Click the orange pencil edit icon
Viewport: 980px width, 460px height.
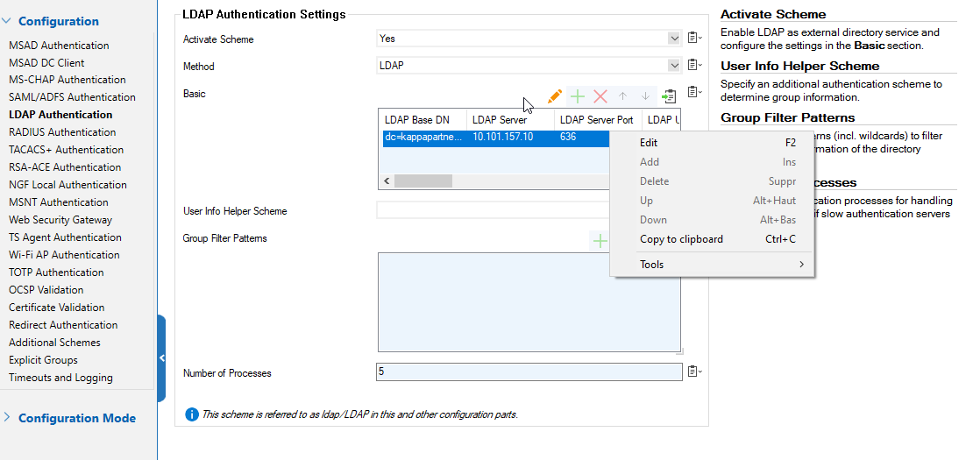(554, 96)
